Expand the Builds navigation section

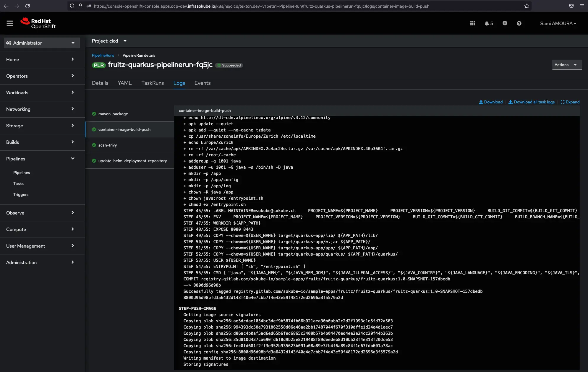point(42,142)
